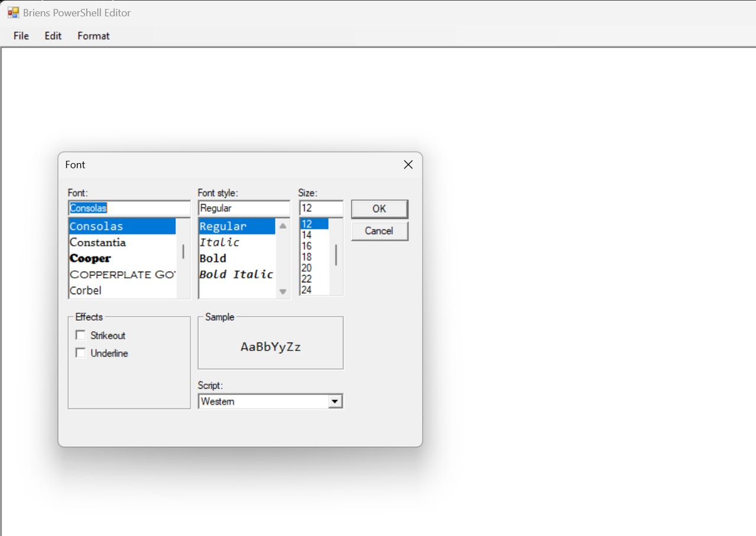The height and width of the screenshot is (536, 756).
Task: Click the down arrow on the style list scrollbar
Action: tap(283, 291)
